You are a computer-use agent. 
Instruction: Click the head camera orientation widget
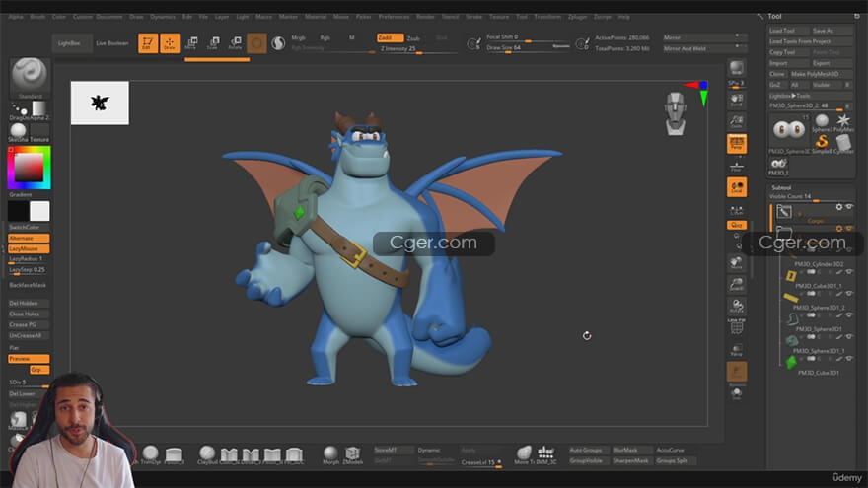point(676,113)
